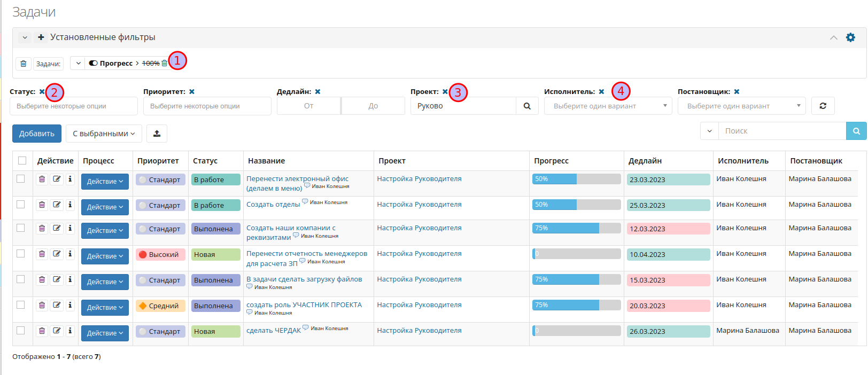The height and width of the screenshot is (375, 868).
Task: Click the blue Добавить button
Action: tap(37, 134)
